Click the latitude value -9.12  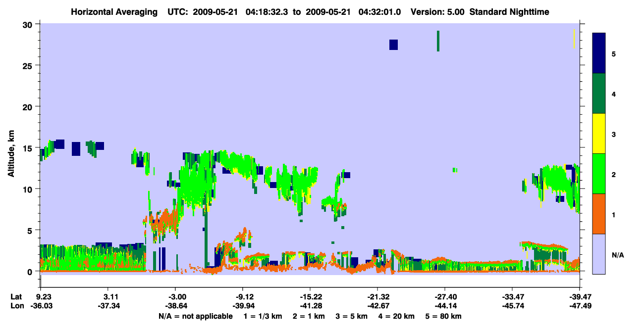244,297
